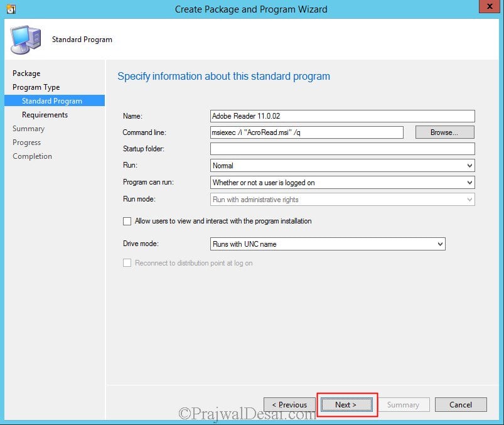Viewport: 504px width, 425px height.
Task: Click the Next button
Action: click(x=346, y=404)
